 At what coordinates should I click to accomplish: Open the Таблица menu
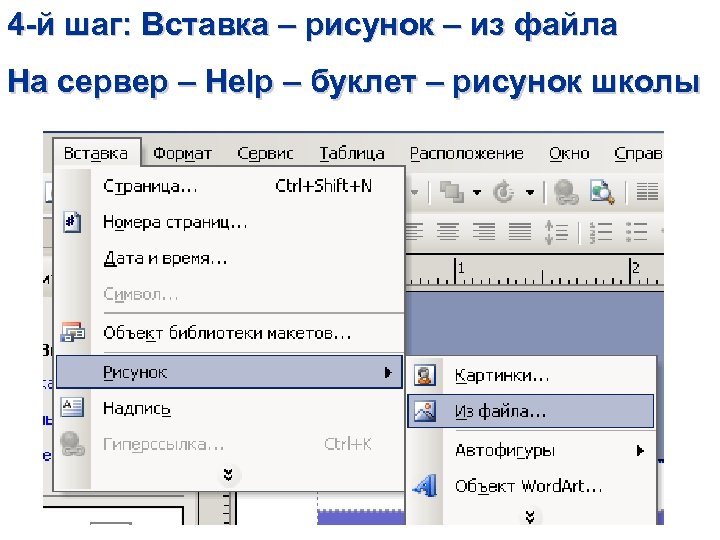tap(352, 153)
